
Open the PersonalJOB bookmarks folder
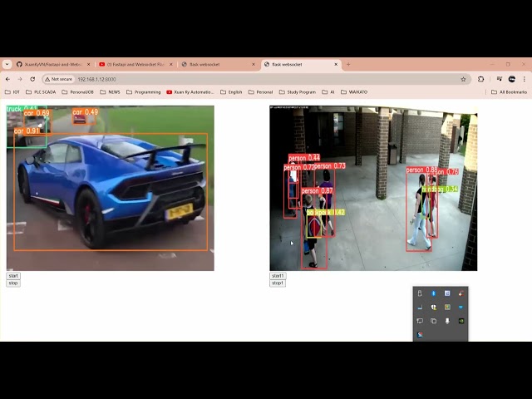(x=77, y=92)
